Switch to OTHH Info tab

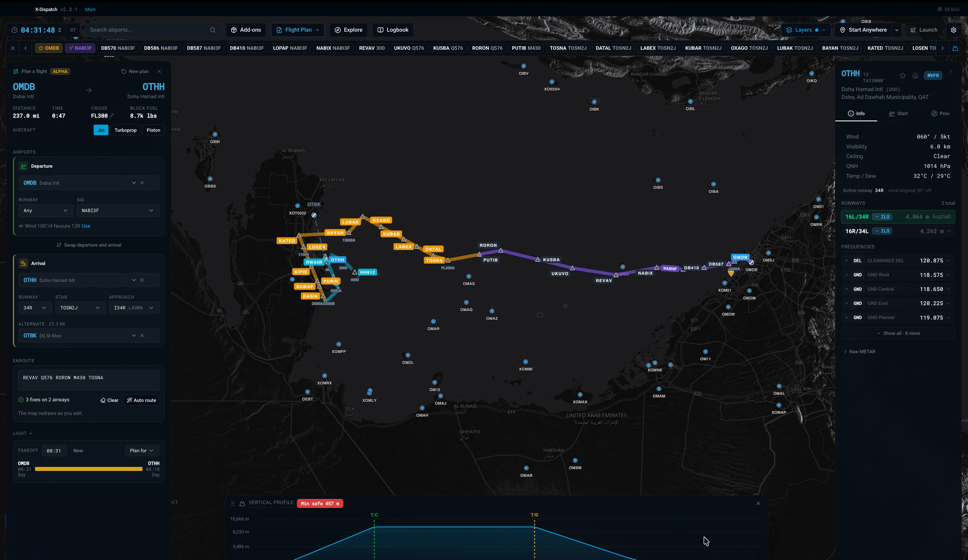(856, 114)
